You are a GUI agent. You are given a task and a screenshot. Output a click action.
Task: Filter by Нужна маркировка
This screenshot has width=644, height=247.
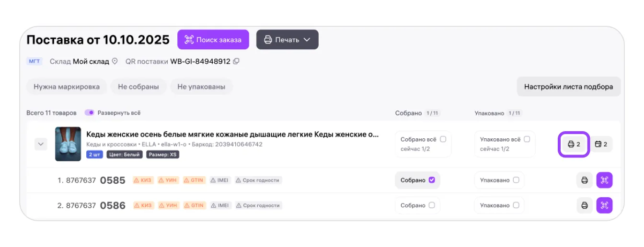(x=67, y=87)
